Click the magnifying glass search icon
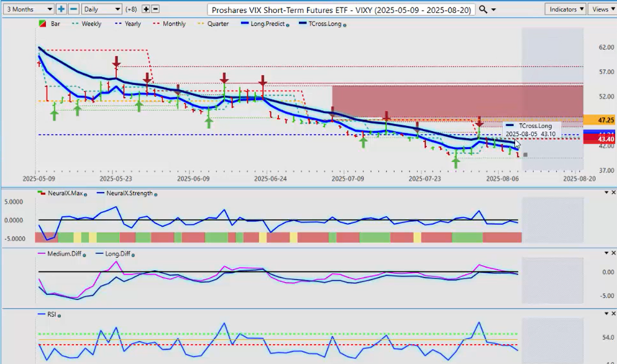Image resolution: width=617 pixels, height=364 pixels. click(483, 9)
